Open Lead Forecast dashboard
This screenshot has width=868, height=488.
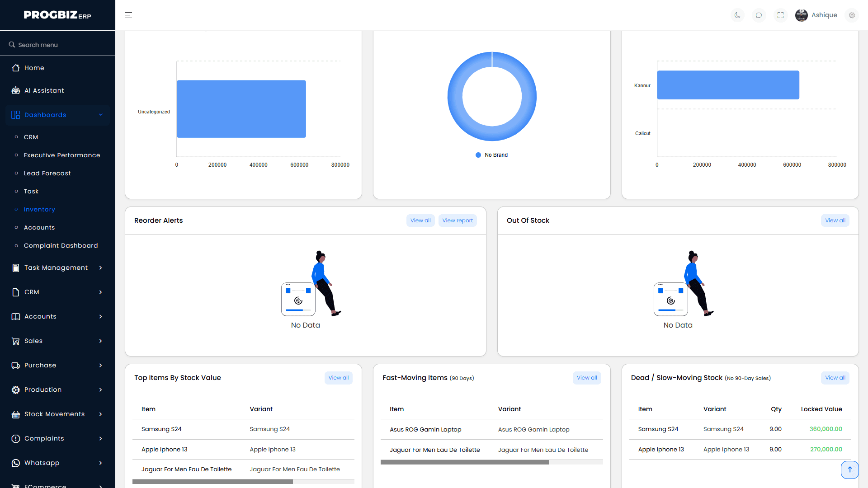(x=47, y=173)
